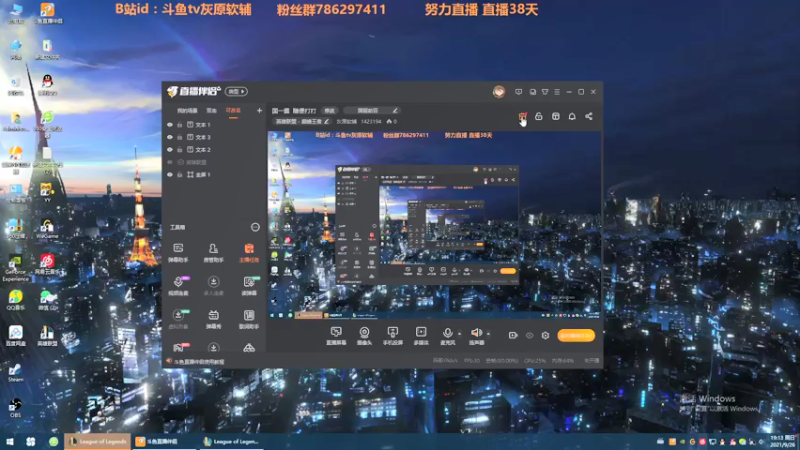Click the 扬声器 speaker icon

pos(476,333)
